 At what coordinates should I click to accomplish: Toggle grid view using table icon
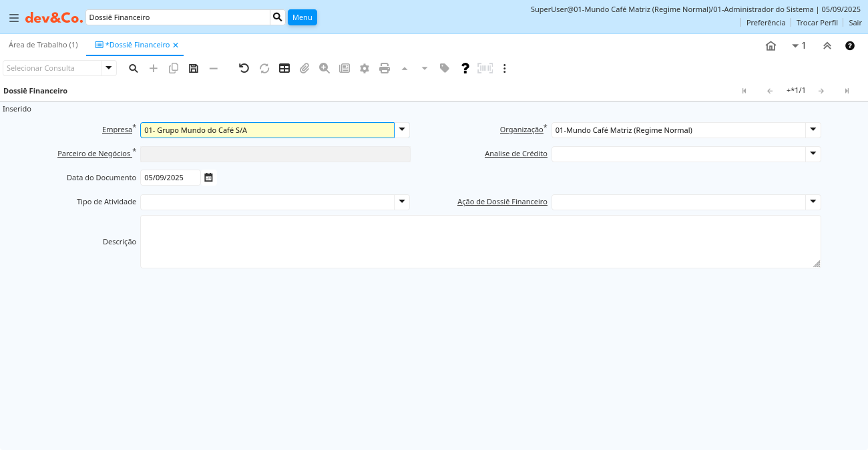pyautogui.click(x=284, y=68)
